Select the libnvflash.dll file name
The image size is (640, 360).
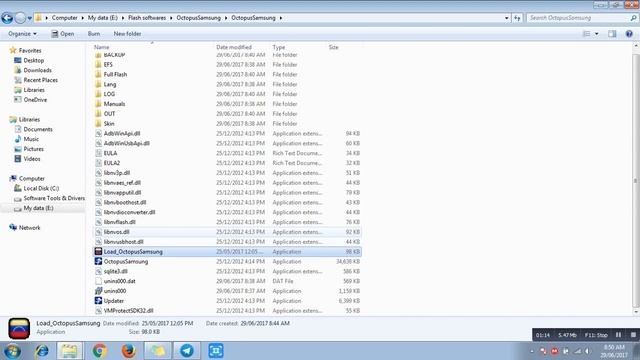coord(120,222)
